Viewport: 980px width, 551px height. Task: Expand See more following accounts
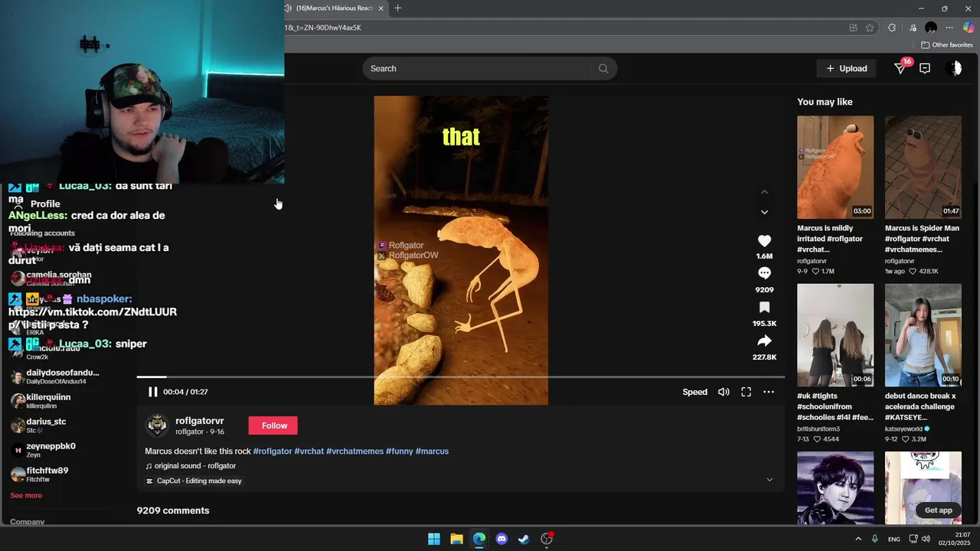pos(26,496)
